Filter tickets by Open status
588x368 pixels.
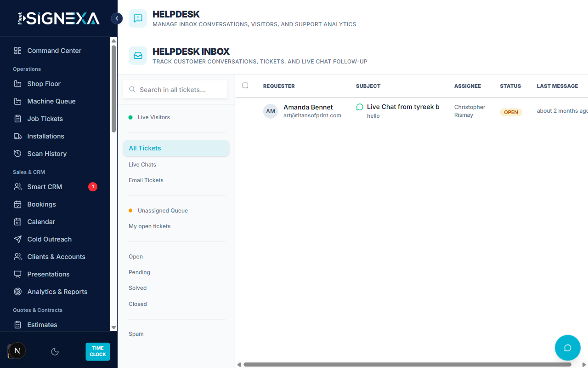point(176,257)
